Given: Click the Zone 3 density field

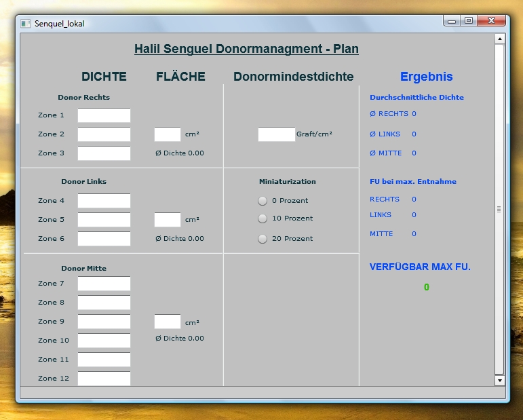Looking at the screenshot, I should pos(104,153).
